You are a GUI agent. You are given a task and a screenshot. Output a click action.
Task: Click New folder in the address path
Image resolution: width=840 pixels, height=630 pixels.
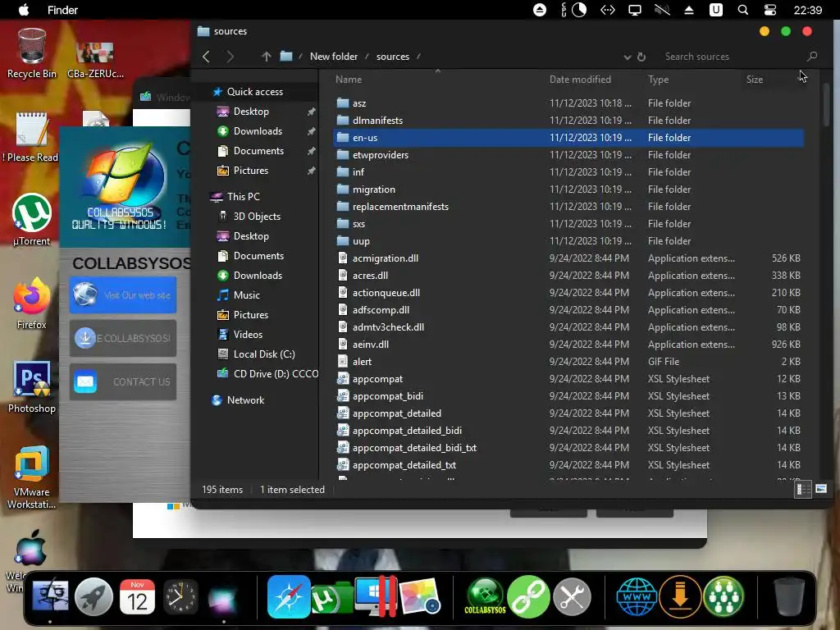(334, 57)
